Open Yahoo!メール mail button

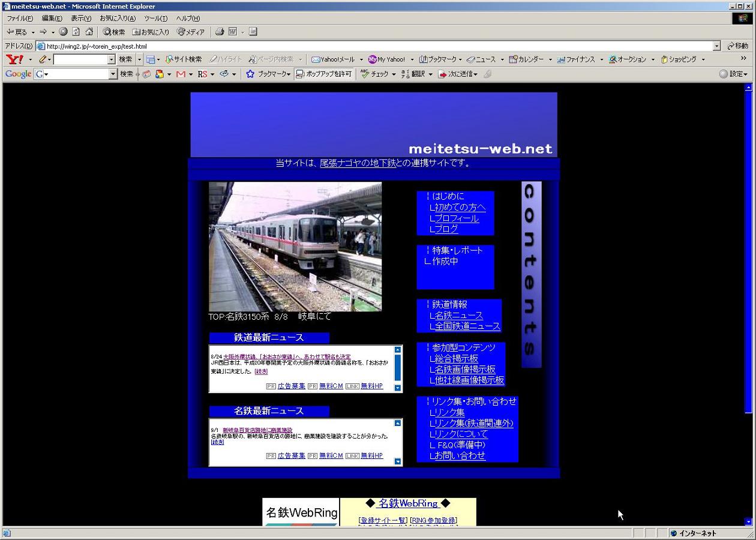tap(333, 59)
